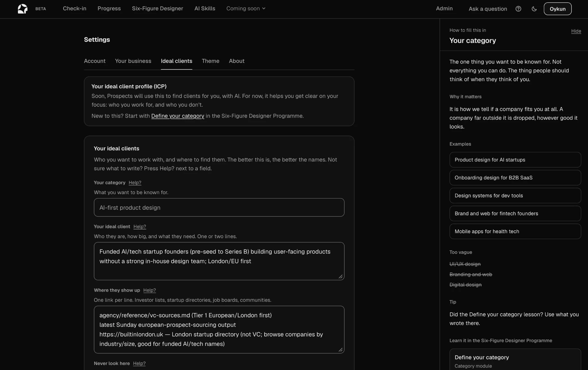Click the Your ideal clients heading
This screenshot has height=370, width=588.
pos(116,149)
